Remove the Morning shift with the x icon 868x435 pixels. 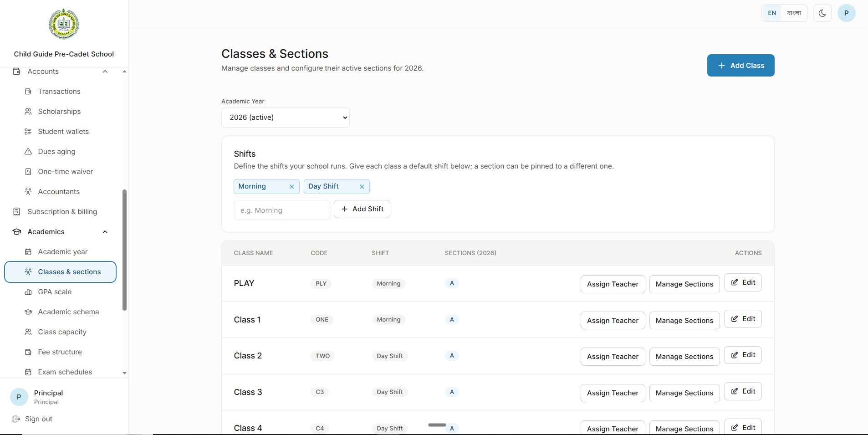point(291,187)
